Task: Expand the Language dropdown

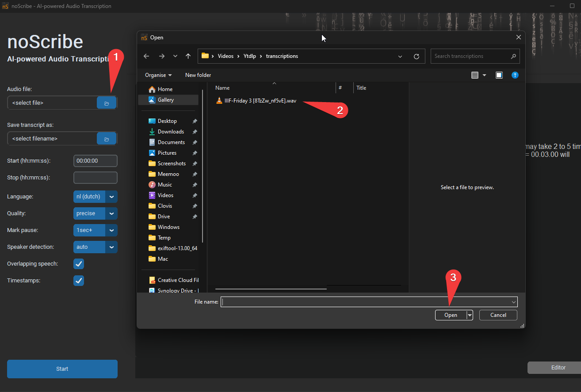Action: 111,197
